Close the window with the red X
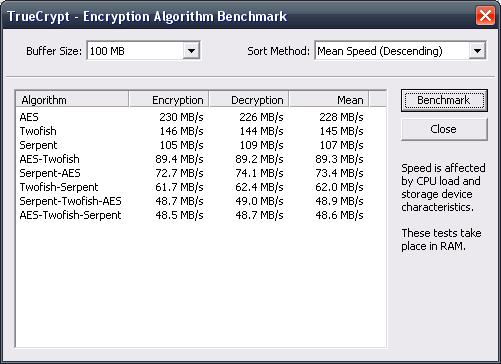 485,16
